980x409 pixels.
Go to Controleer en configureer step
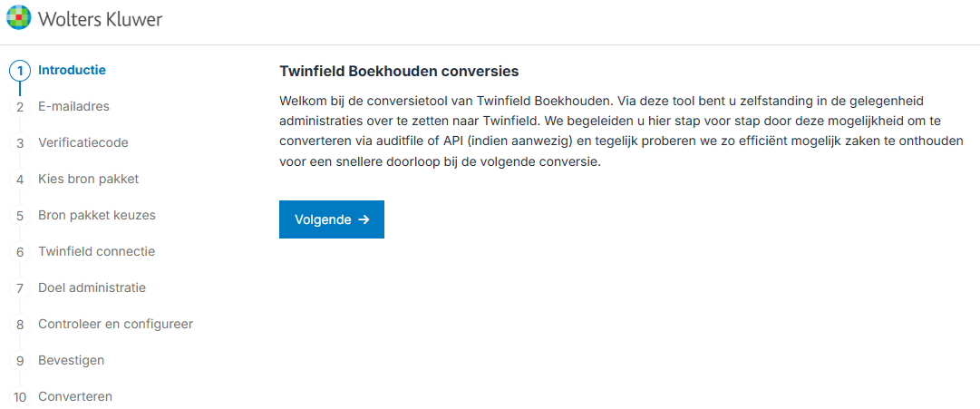point(115,324)
